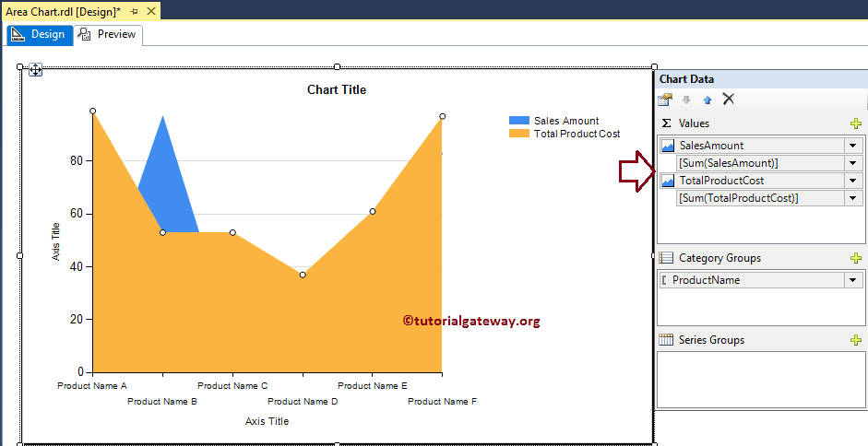Click the Product Name C axis label
Viewport: 868px width, 446px height.
coord(232,386)
